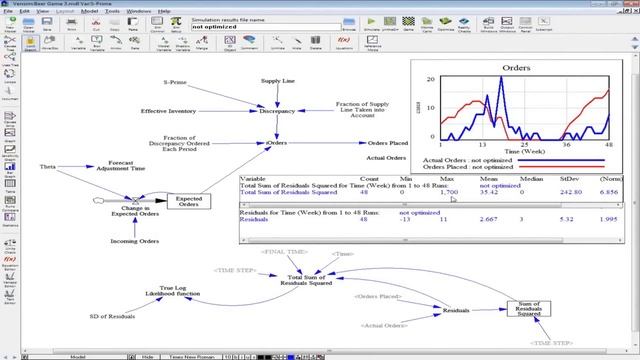Open the Sim Control icon
Screen dimensions: 640x360
(x=157, y=24)
